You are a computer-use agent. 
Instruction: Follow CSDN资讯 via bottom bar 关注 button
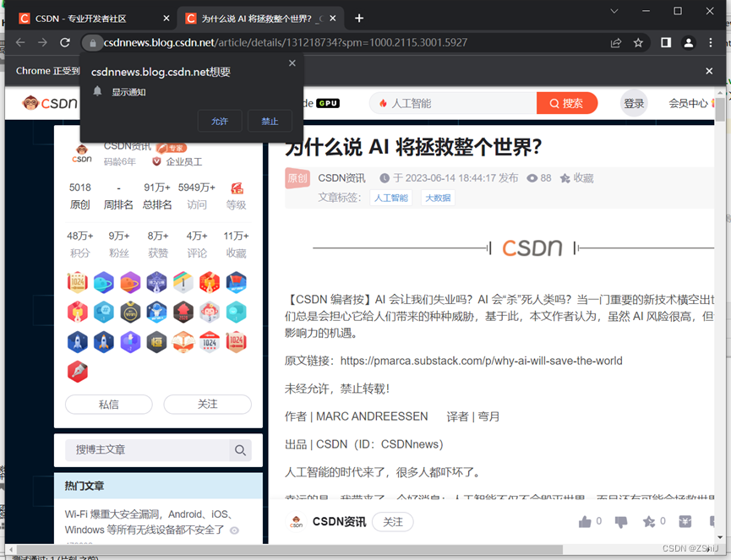pyautogui.click(x=393, y=522)
